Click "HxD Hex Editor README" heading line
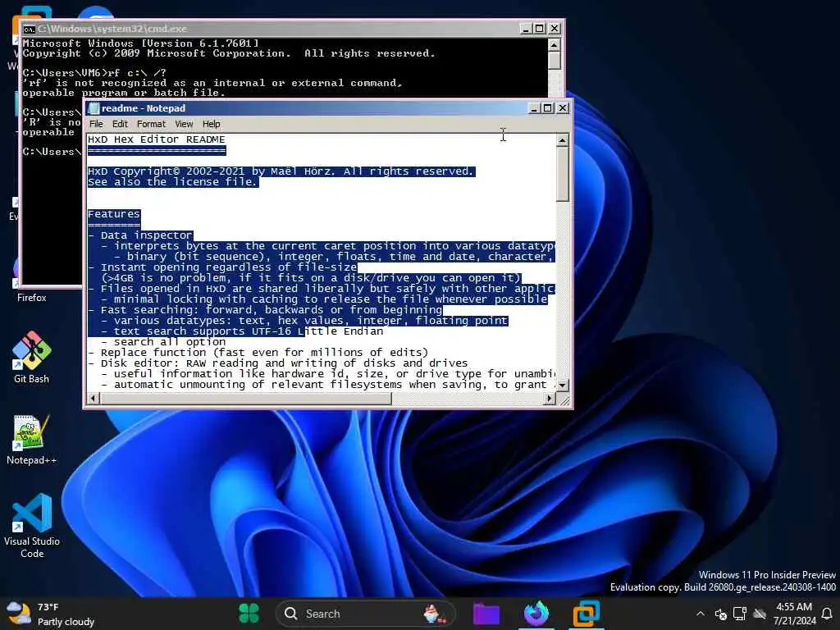The height and width of the screenshot is (630, 840). pos(157,139)
